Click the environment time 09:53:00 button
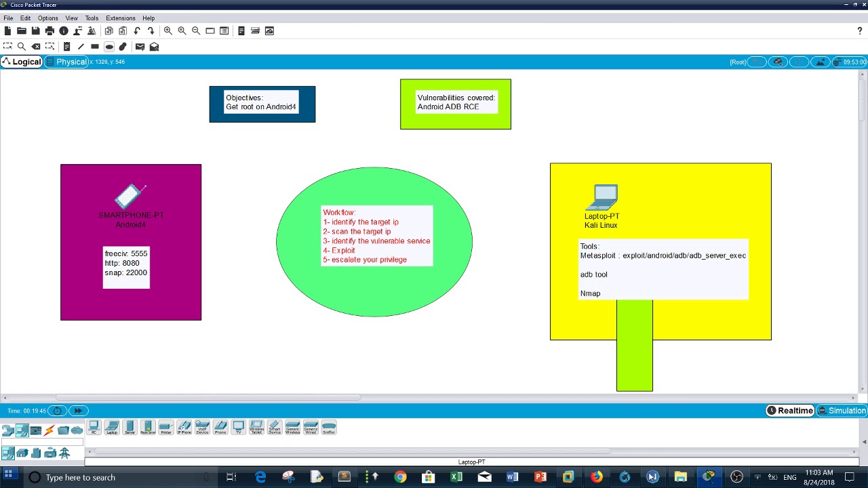This screenshot has height=488, width=868. [850, 62]
